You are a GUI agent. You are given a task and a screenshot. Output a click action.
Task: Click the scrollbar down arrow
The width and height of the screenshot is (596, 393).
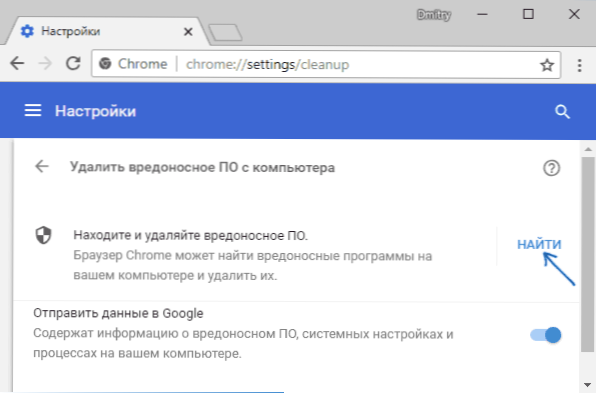click(x=588, y=385)
